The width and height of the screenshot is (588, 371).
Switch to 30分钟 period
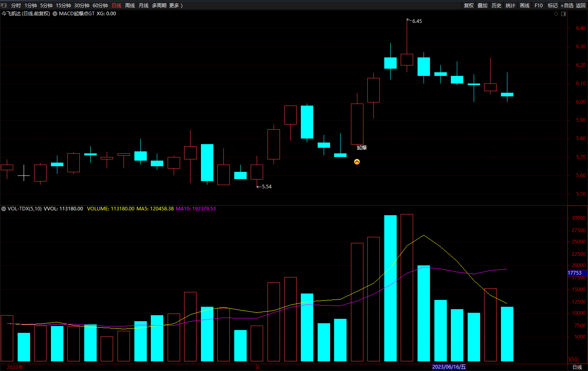click(x=82, y=6)
